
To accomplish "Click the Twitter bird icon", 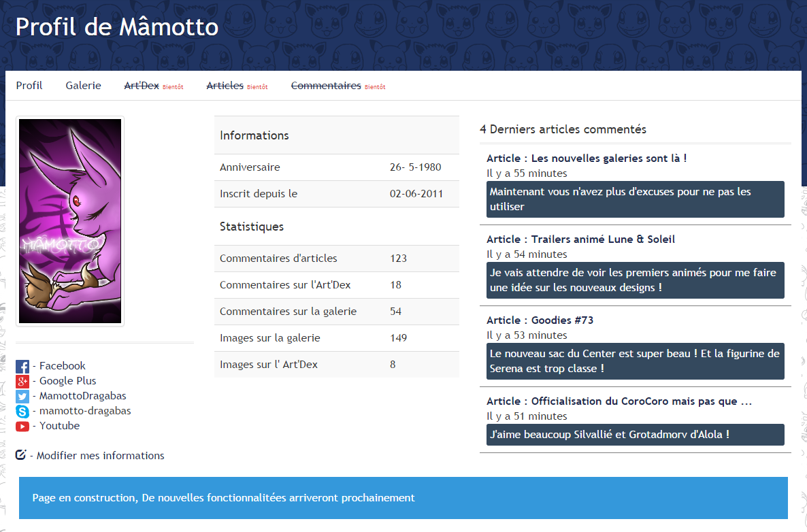I will [x=22, y=397].
